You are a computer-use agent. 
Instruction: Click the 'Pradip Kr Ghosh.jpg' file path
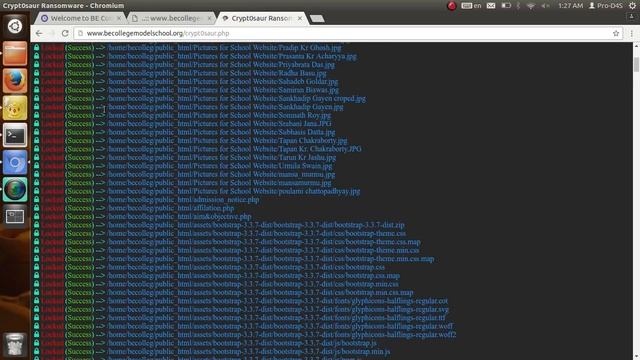coord(224,48)
